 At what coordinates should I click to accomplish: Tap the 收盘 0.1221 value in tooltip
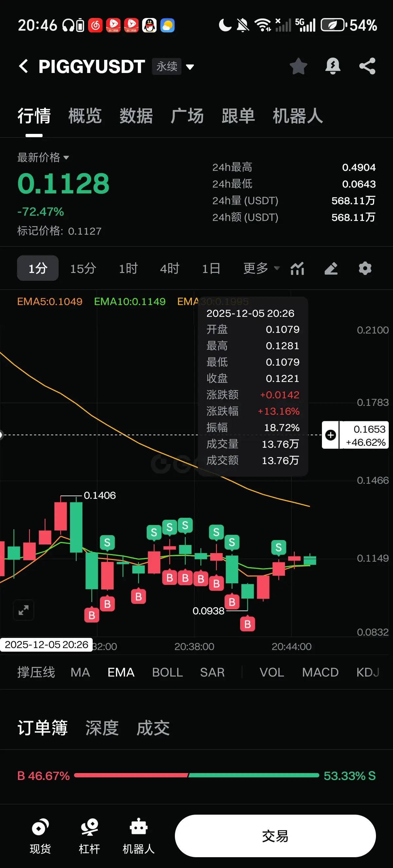(282, 378)
